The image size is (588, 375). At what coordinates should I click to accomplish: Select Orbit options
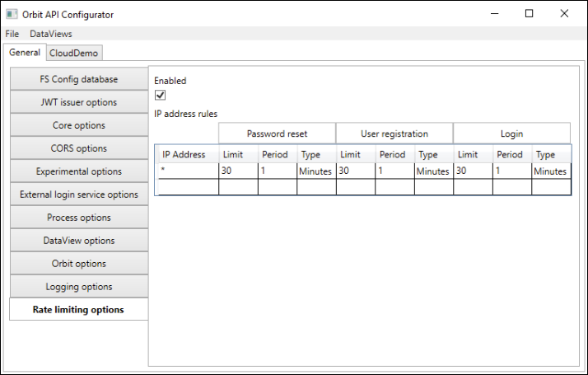coord(79,264)
